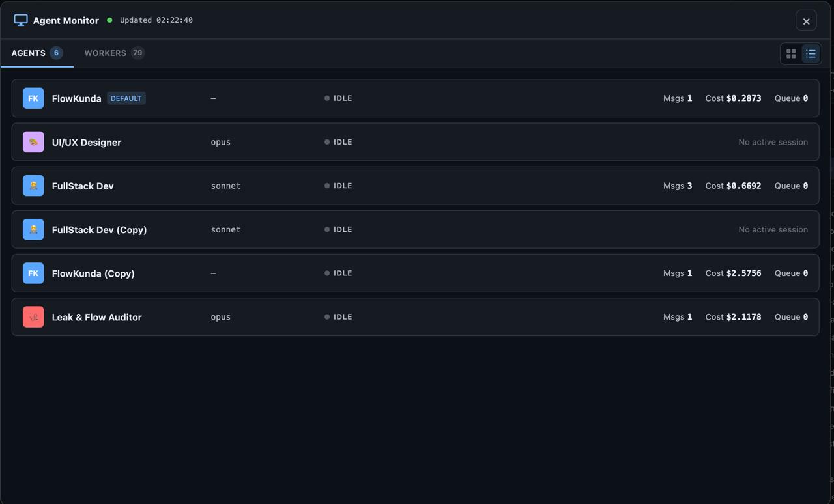Viewport: 834px width, 504px height.
Task: Close the Agent Monitor panel
Action: (806, 21)
